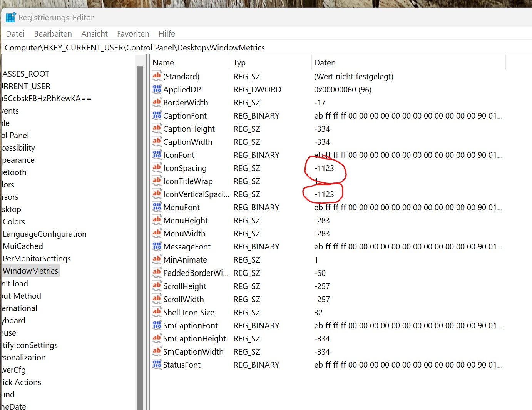Select the HKEY_CLASSES_ROOT tree key
The image size is (532, 410).
[x=25, y=74]
